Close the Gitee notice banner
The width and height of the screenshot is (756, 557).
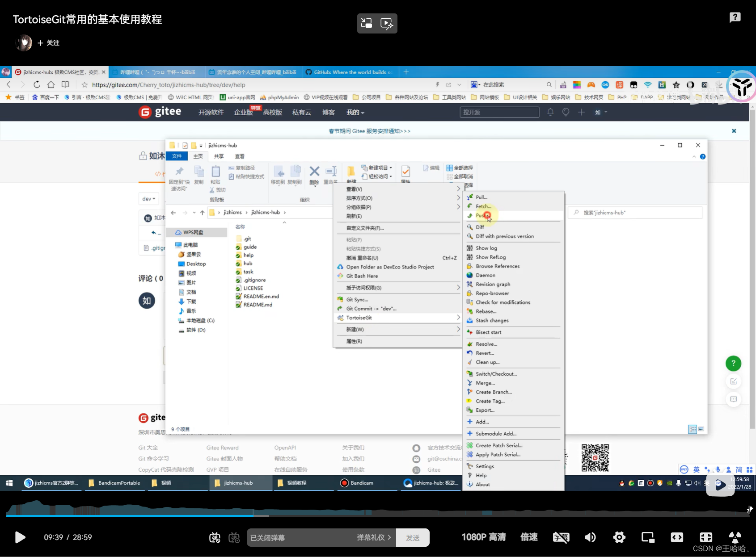click(x=734, y=131)
